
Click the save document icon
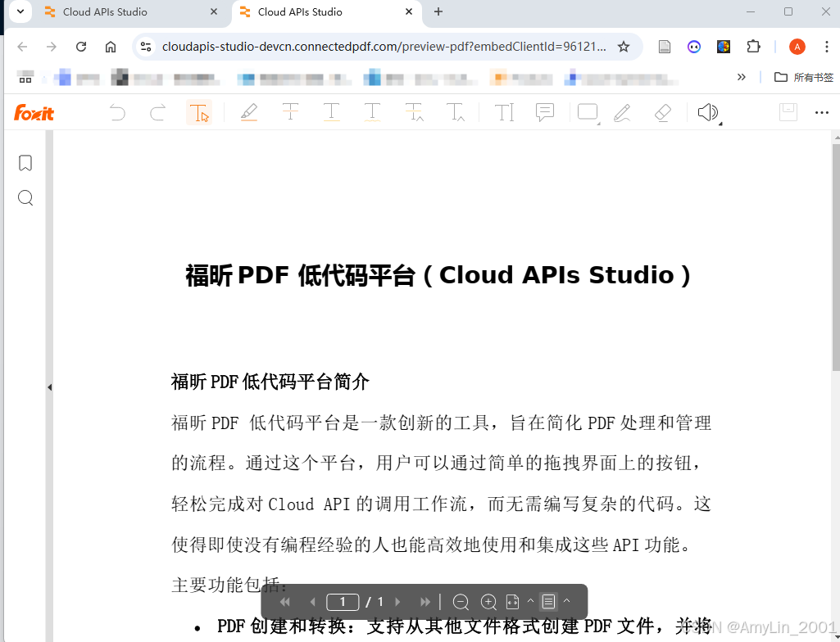(x=788, y=112)
